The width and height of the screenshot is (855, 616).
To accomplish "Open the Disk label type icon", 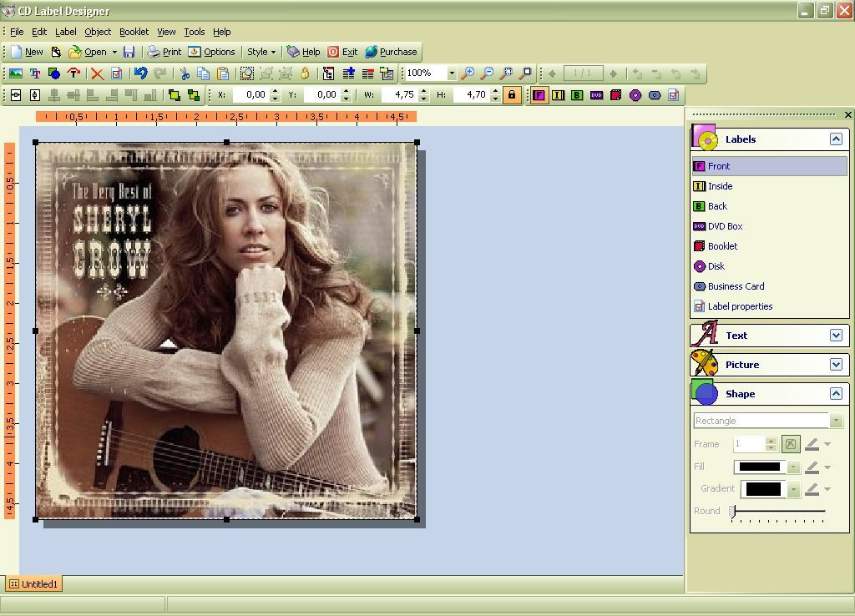I will pyautogui.click(x=637, y=94).
